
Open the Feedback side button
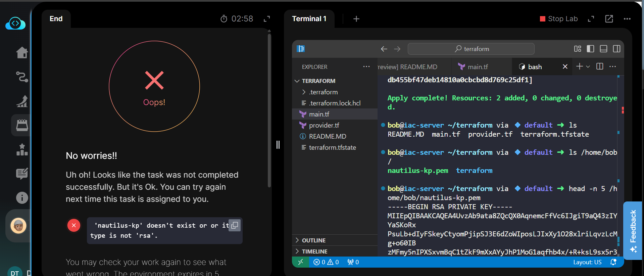pyautogui.click(x=633, y=231)
